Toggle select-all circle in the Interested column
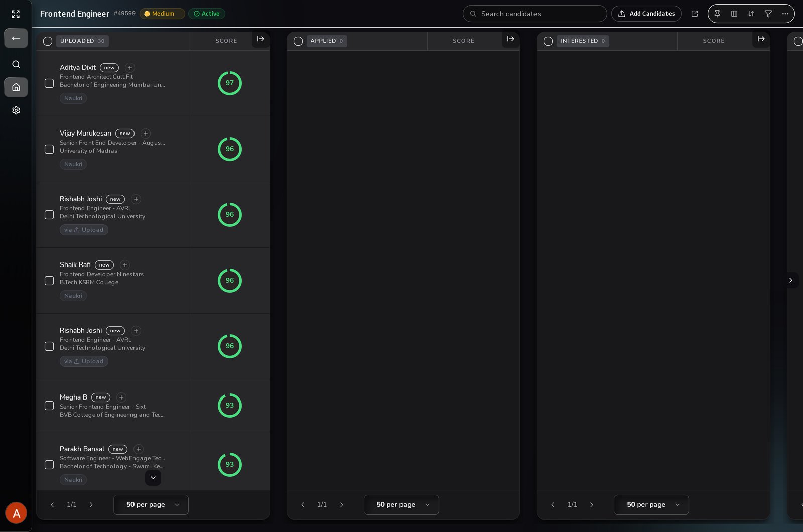 tap(548, 41)
